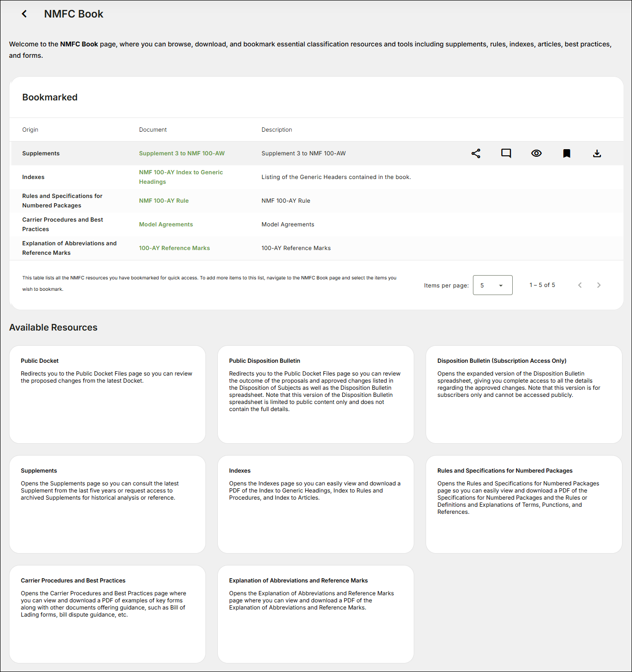Viewport: 632px width, 672px height.
Task: Open the Indexes resource card
Action: 316,504
